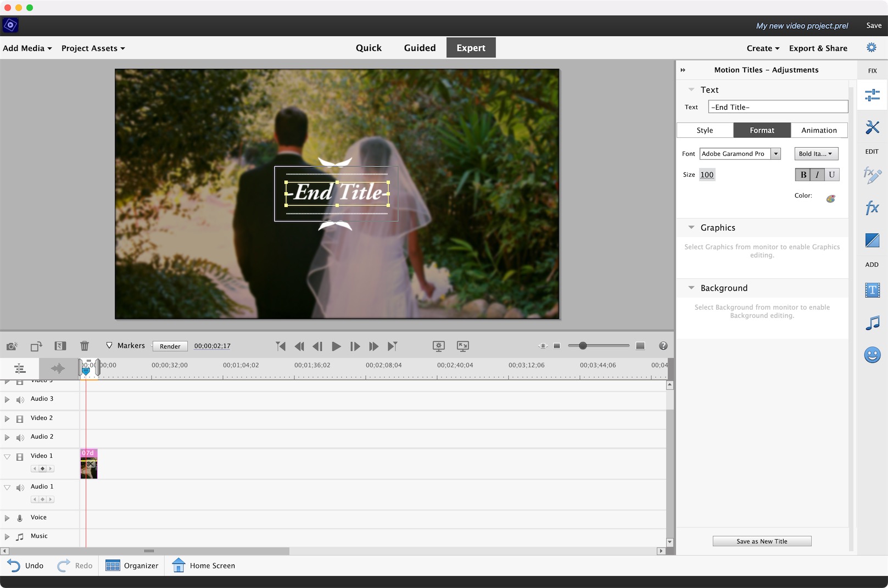888x588 pixels.
Task: Delete clip using trash can icon
Action: click(85, 346)
